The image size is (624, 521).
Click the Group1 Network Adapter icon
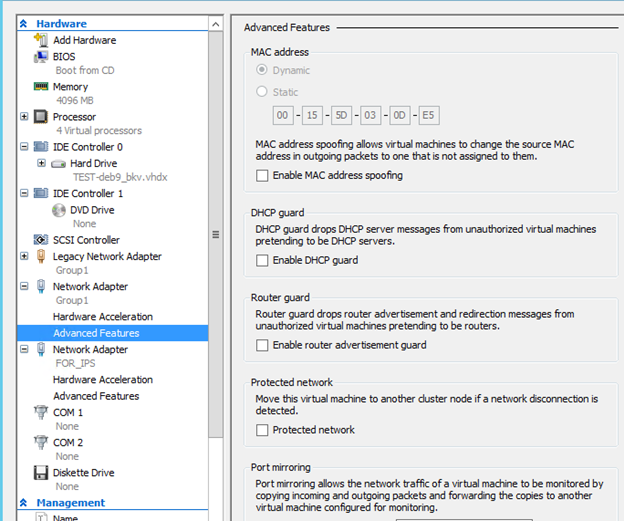(41, 286)
